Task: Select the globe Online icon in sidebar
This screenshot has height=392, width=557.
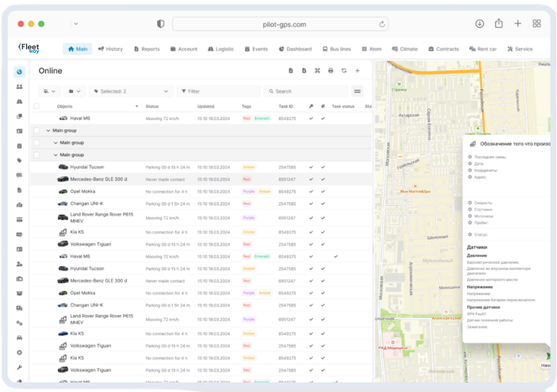Action: click(x=19, y=72)
